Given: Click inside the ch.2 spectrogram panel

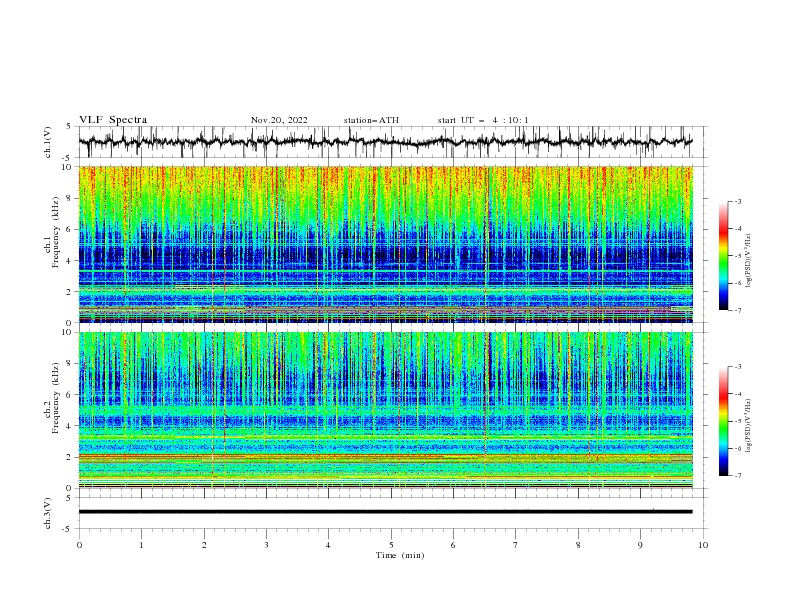Looking at the screenshot, I should (x=385, y=410).
